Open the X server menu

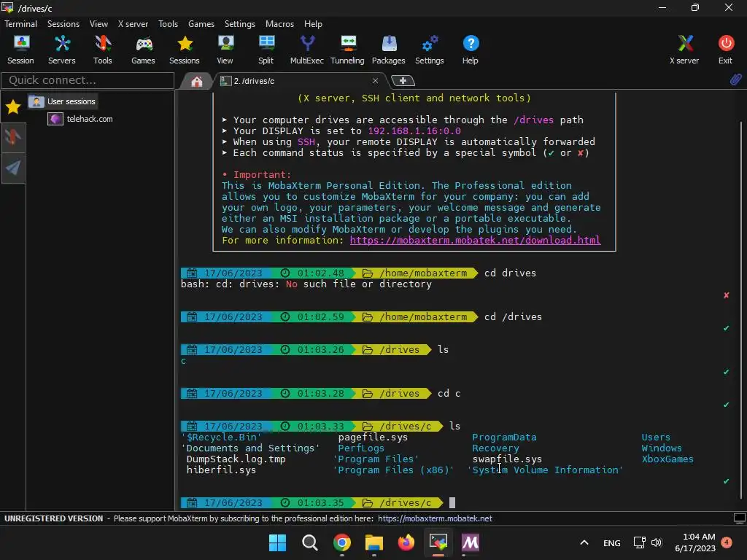pos(133,24)
